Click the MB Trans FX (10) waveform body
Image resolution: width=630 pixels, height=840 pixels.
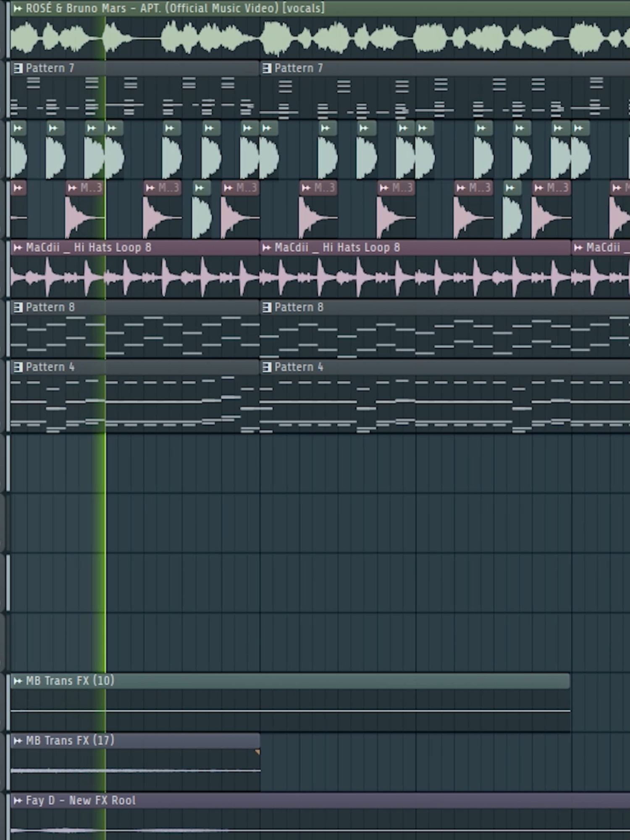click(x=290, y=710)
